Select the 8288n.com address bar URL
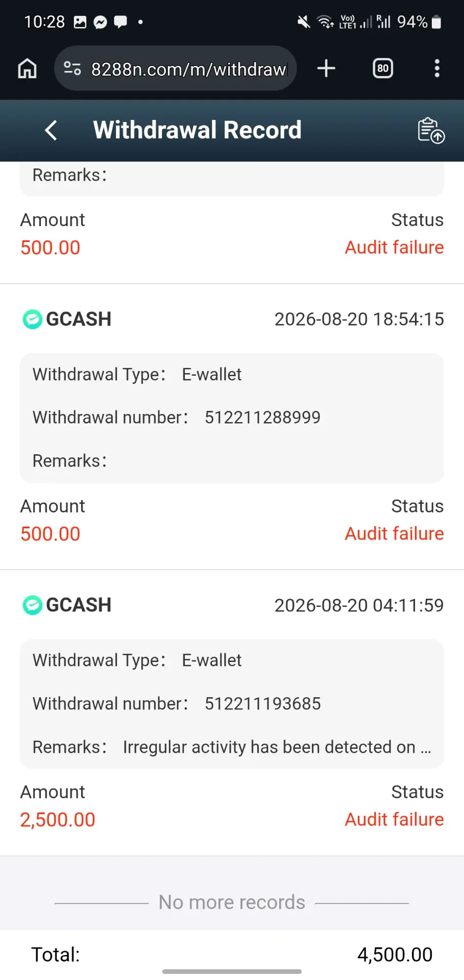464x980 pixels. pos(189,69)
